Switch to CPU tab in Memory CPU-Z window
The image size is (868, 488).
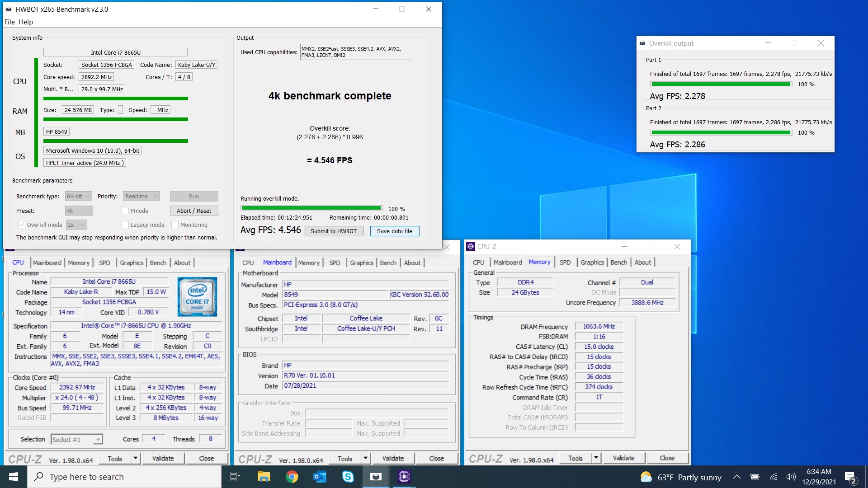coord(478,262)
